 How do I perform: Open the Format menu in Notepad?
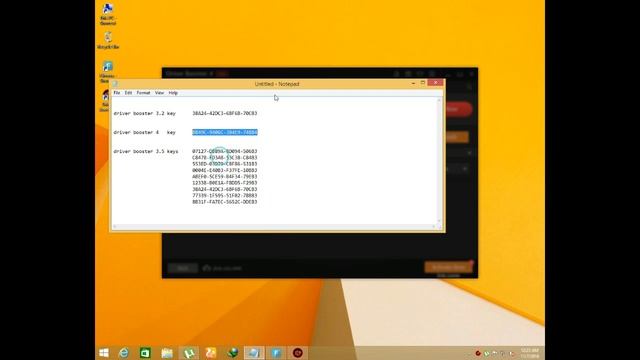(143, 93)
